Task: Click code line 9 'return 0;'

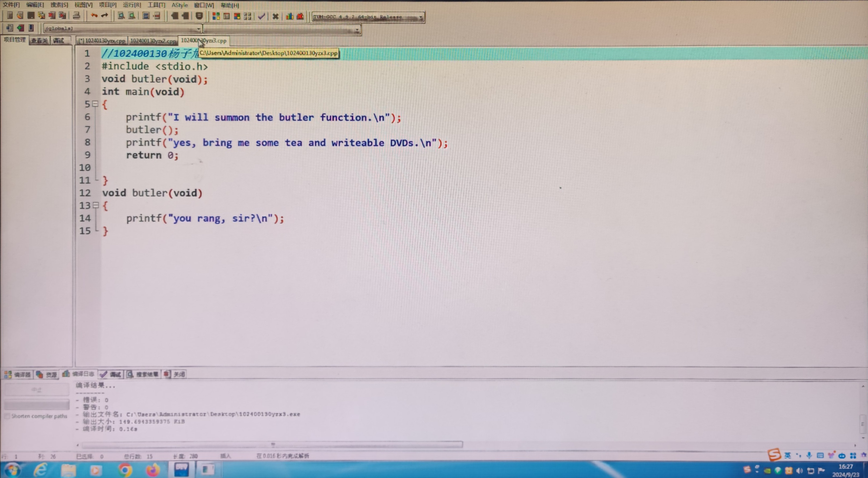Action: [152, 155]
